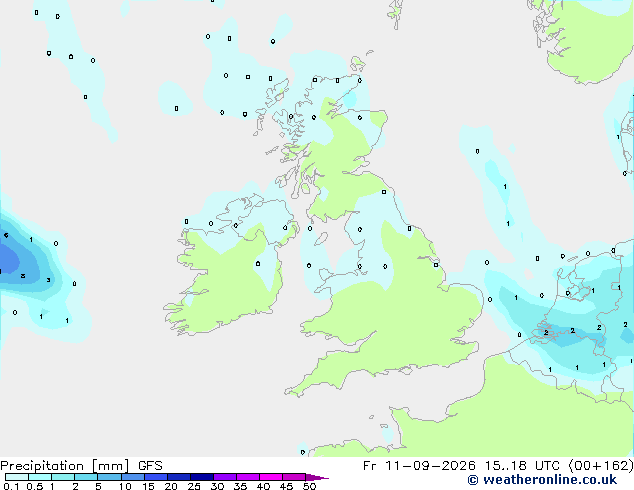Click the GFS model label
This screenshot has width=634, height=490.
(150, 466)
